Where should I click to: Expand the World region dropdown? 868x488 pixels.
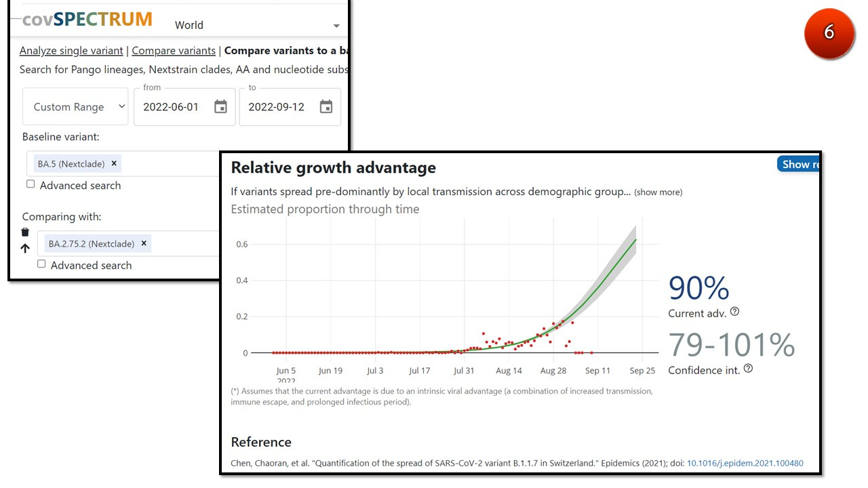click(x=336, y=26)
